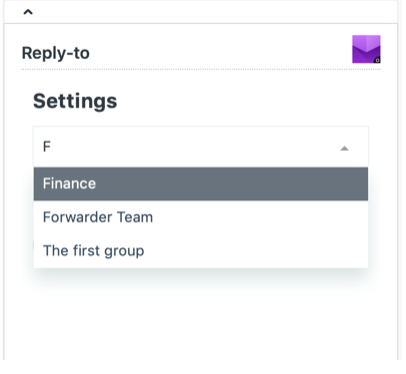Viewport: 406px width, 374px height.
Task: Click the letter F typed in the combo box
Action: pos(47,147)
